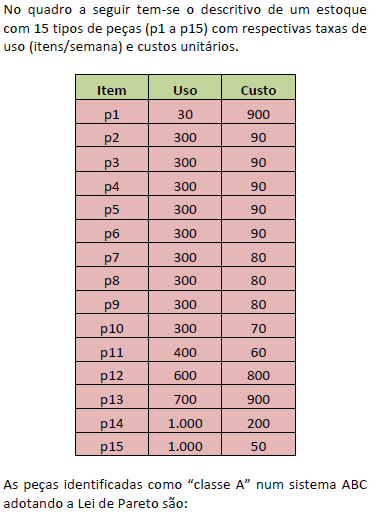Viewport: 384px width, 521px height.
Task: Click Uso value 700 in p13 row
Action: (185, 397)
